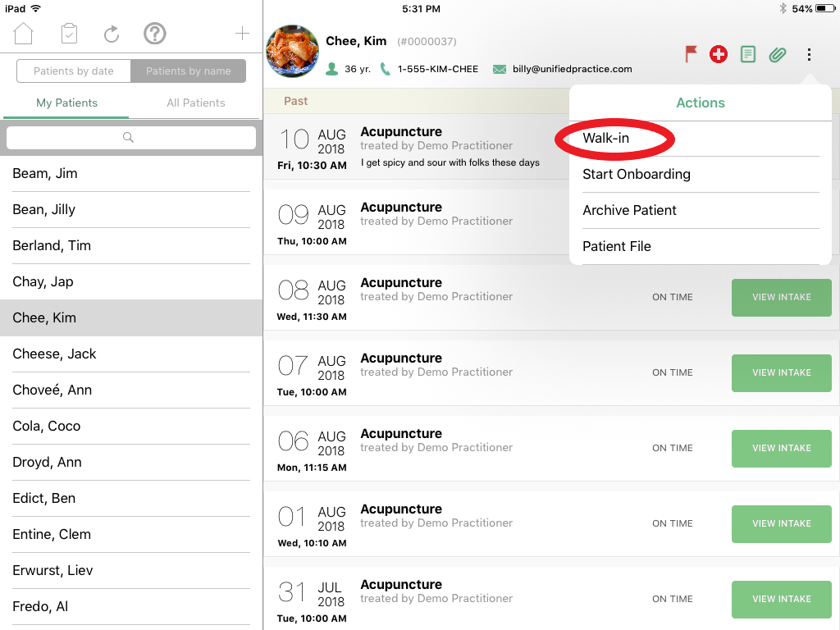Tap the Home icon in sidebar toolbar

[24, 34]
